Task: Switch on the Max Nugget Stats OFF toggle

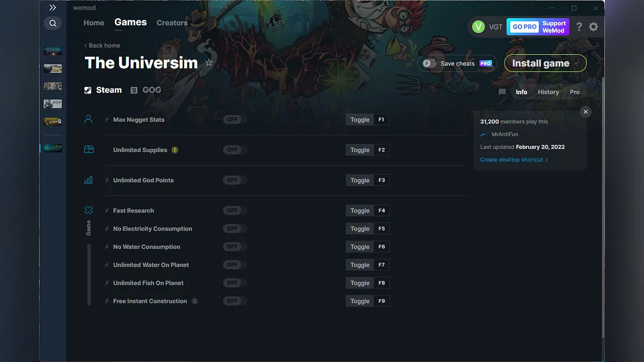Action: pos(235,119)
